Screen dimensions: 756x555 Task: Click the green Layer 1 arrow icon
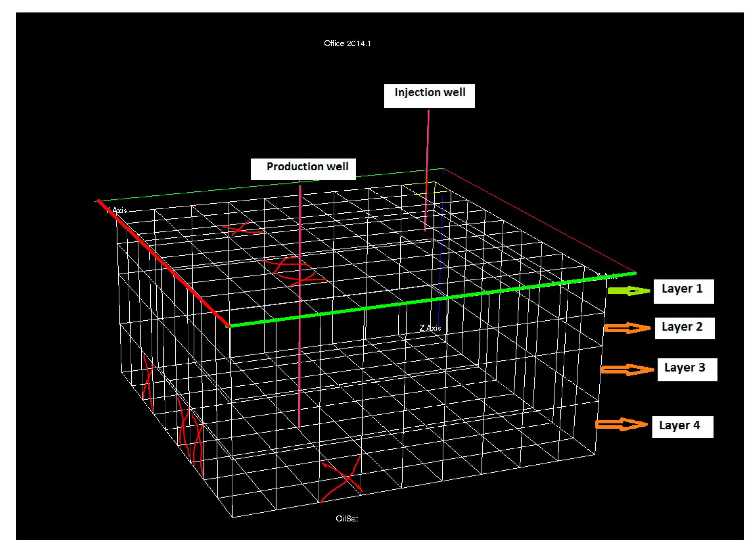click(629, 291)
